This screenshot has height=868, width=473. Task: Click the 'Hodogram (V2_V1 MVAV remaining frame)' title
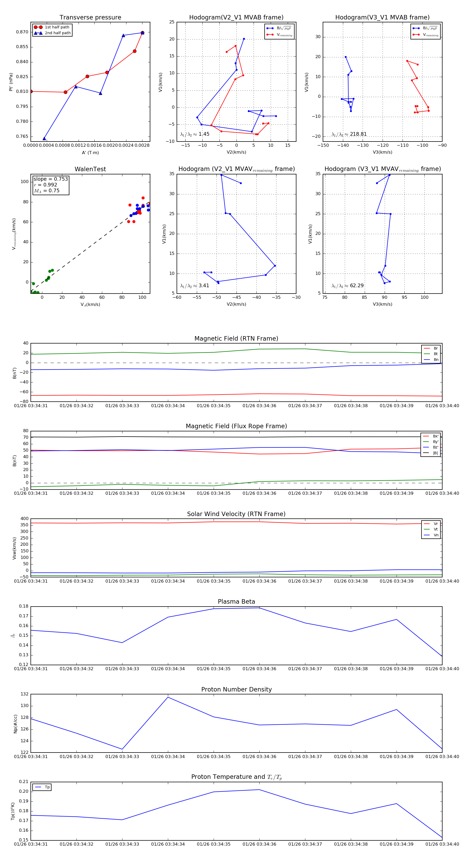point(236,169)
